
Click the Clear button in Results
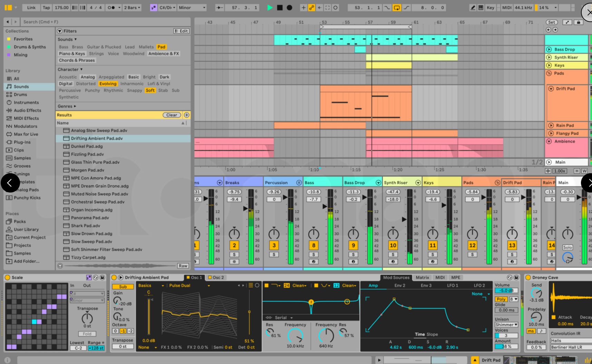tap(172, 115)
